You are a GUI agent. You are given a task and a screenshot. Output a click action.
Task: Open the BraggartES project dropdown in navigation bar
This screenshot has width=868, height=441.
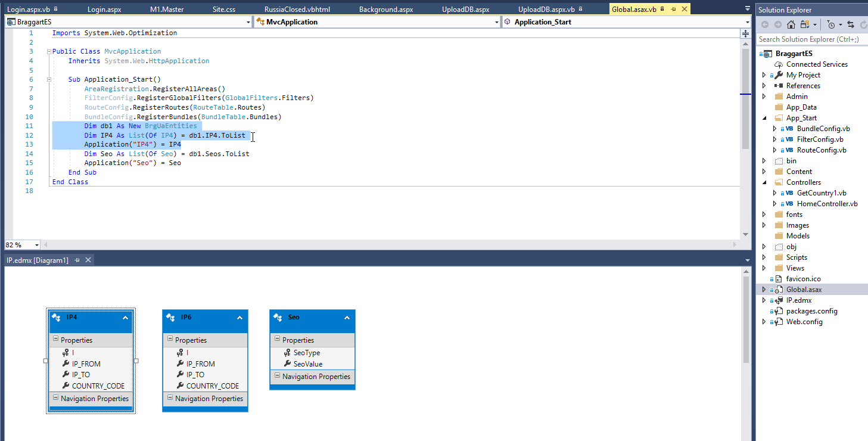(x=248, y=22)
